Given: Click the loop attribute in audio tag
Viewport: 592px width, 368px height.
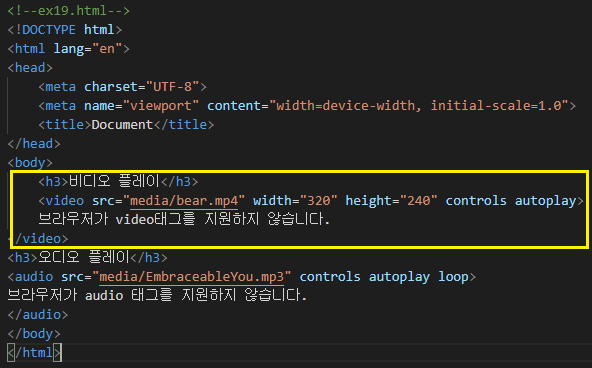Looking at the screenshot, I should (453, 277).
